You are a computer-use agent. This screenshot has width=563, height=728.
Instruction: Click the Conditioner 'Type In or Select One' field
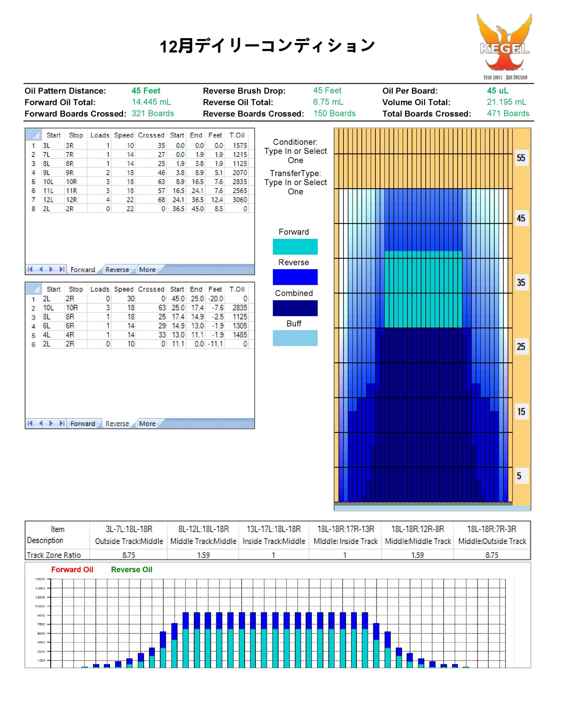[x=296, y=156]
